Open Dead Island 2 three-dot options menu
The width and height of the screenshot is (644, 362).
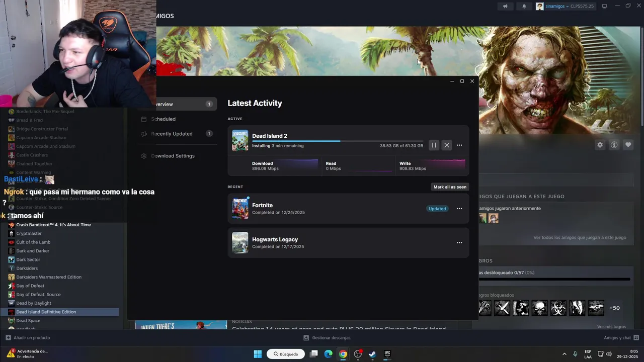(459, 145)
